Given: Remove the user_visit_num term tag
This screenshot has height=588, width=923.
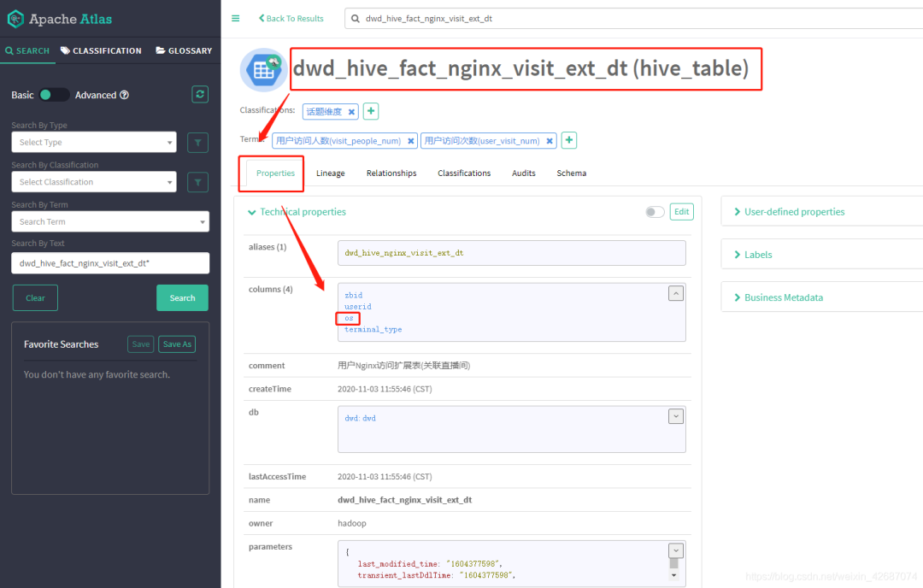Looking at the screenshot, I should tap(550, 141).
